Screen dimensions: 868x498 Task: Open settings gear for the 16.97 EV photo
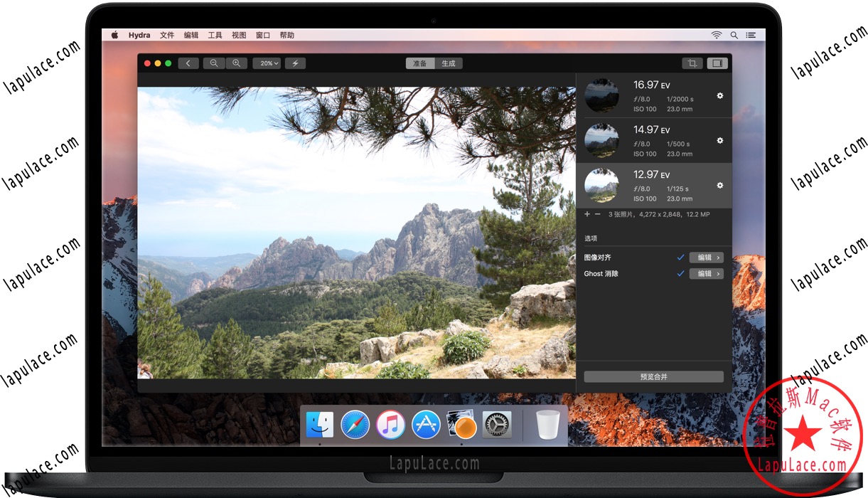click(719, 96)
